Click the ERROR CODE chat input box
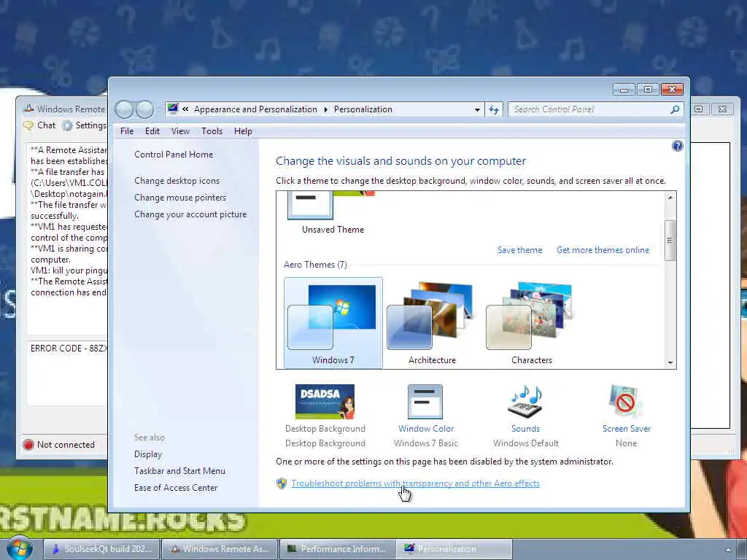The width and height of the screenshot is (747, 560). tap(67, 373)
